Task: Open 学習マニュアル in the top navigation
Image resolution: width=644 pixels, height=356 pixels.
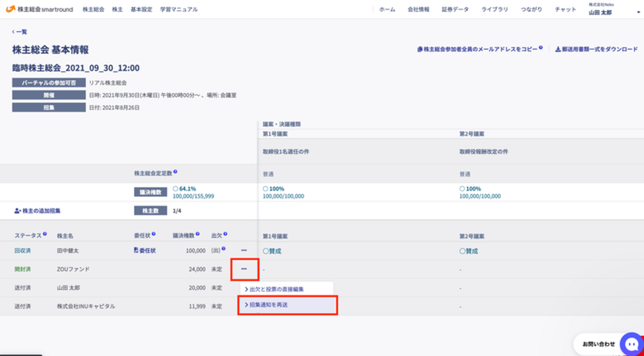Action: 179,9
